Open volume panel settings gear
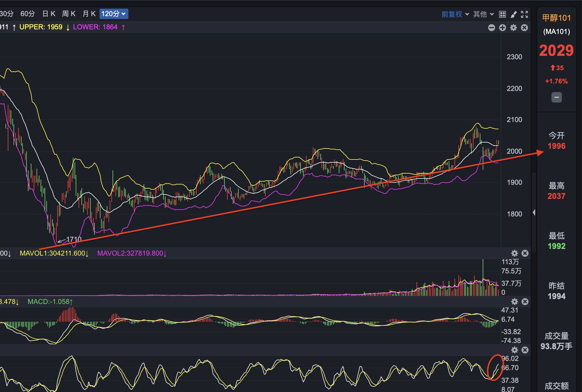 pos(515,253)
